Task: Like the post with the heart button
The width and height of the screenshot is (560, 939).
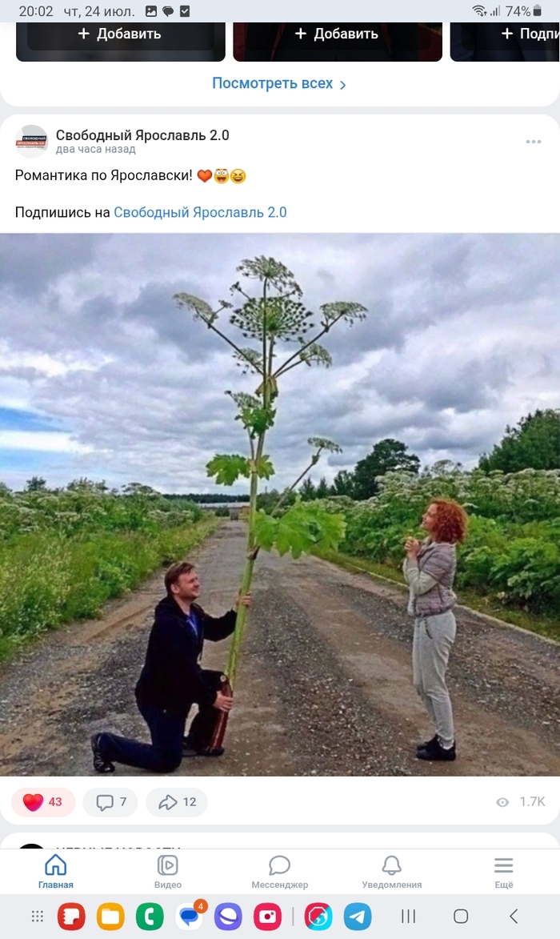Action: point(43,802)
